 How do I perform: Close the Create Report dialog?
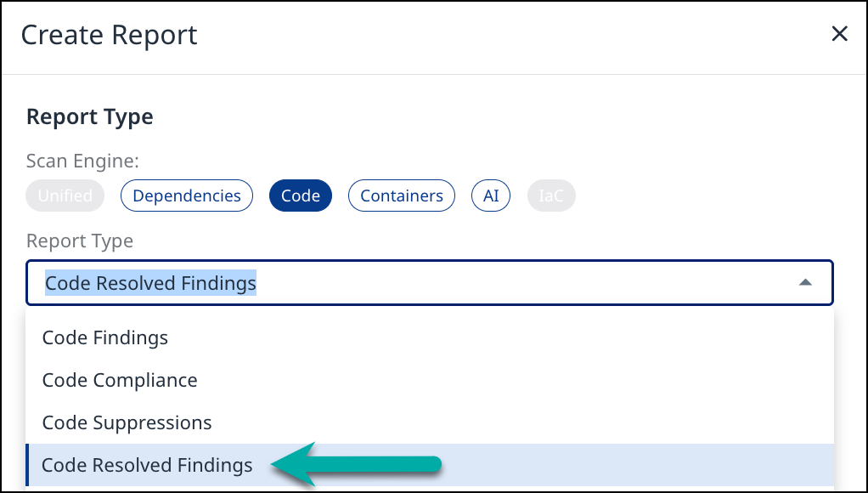[x=839, y=34]
